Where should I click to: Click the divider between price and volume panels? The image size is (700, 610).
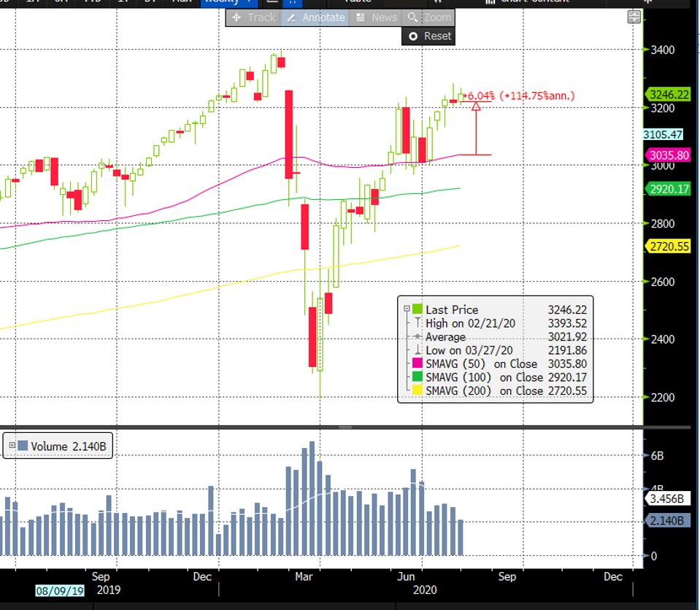[x=345, y=427]
